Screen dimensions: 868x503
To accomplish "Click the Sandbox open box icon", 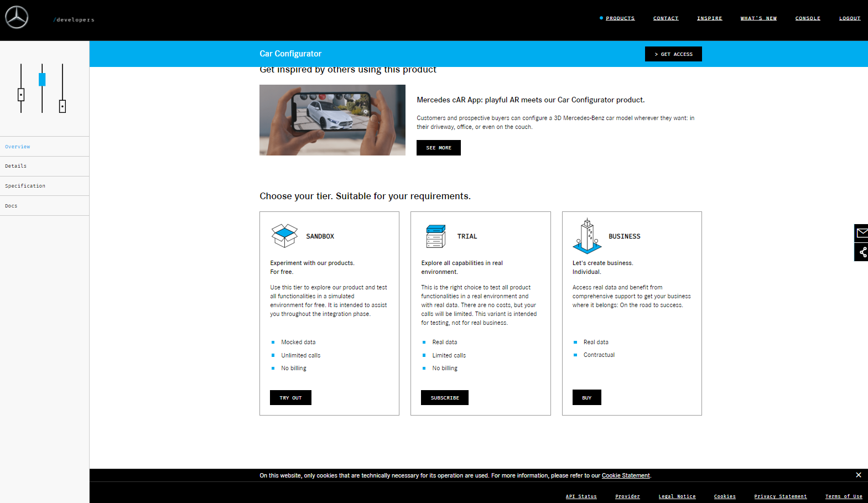I will coord(284,236).
